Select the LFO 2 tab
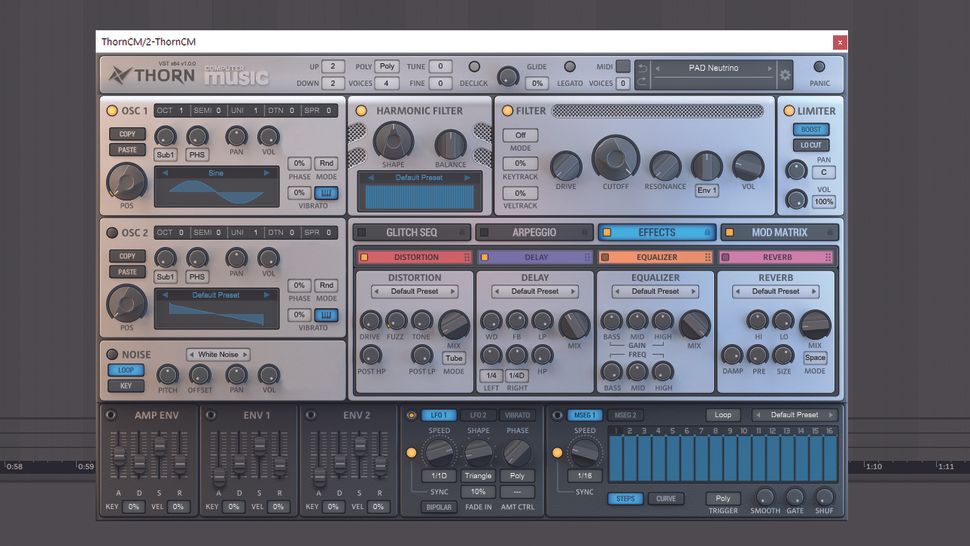The image size is (970, 546). 478,415
